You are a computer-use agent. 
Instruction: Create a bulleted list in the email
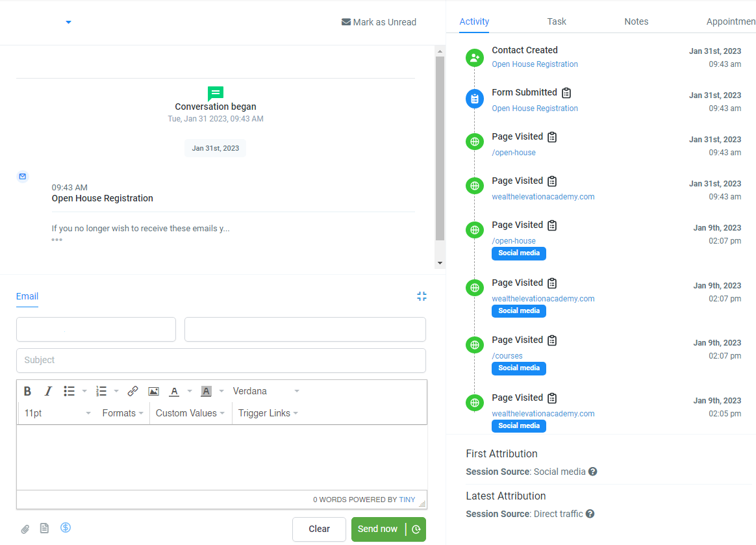(69, 390)
